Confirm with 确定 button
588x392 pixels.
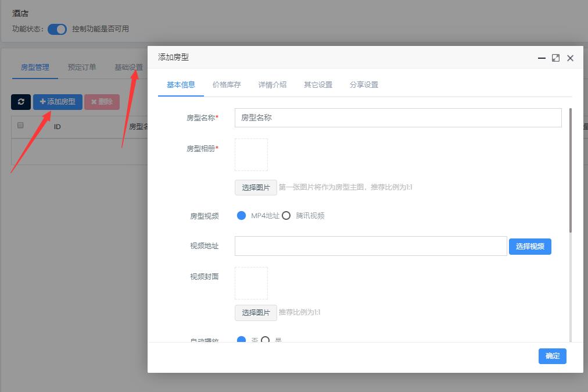[x=553, y=356]
